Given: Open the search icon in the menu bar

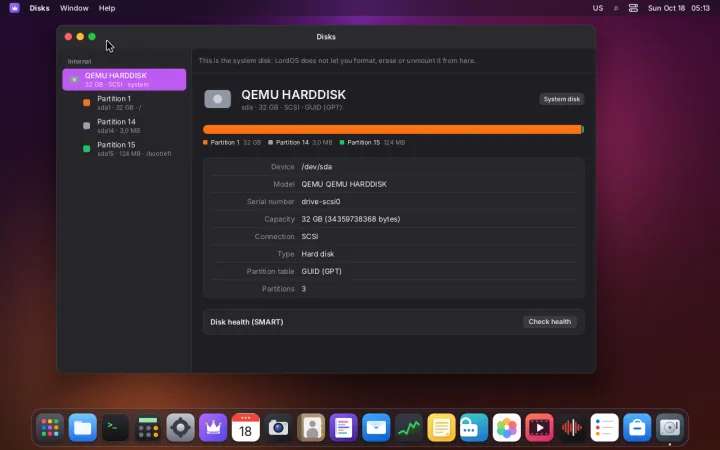Looking at the screenshot, I should coord(616,8).
